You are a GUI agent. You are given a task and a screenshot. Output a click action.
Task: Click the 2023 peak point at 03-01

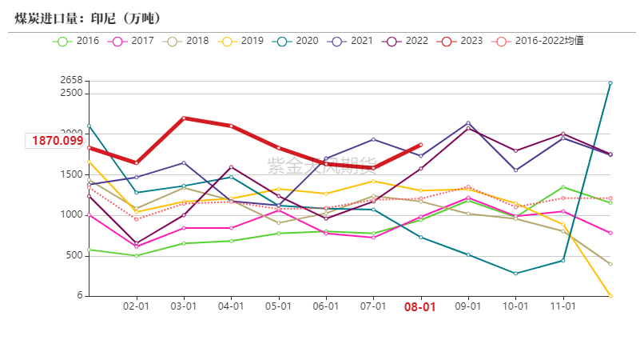tap(184, 118)
